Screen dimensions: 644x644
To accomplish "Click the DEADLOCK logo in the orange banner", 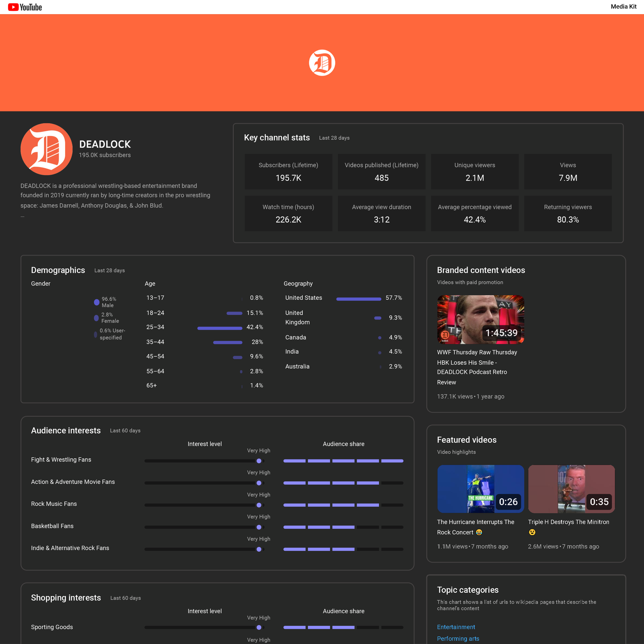I will pos(322,63).
